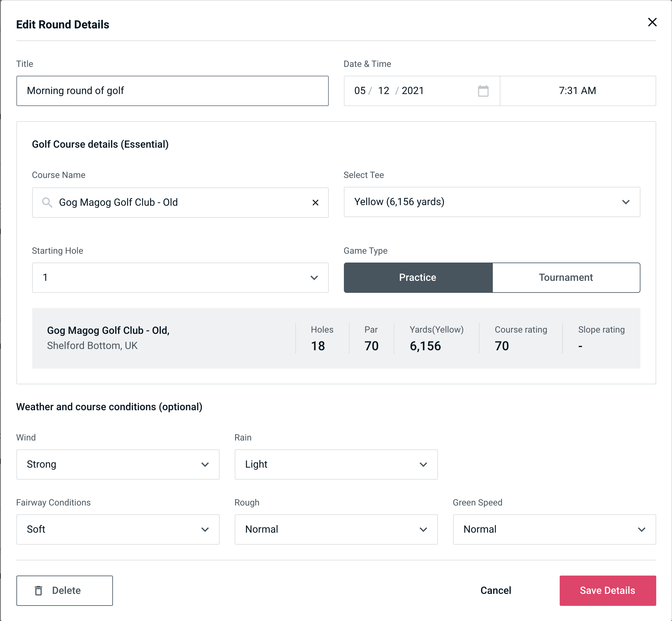This screenshot has height=621, width=672.
Task: Click the calendar icon for date picker
Action: pyautogui.click(x=484, y=91)
